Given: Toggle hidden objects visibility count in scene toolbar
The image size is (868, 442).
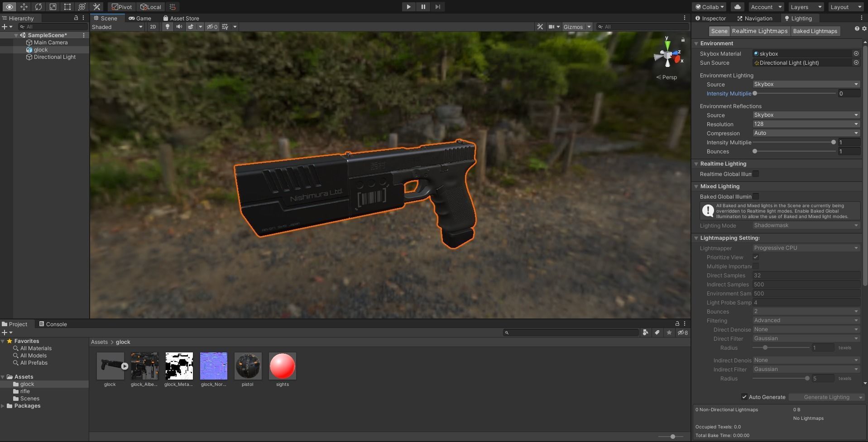Looking at the screenshot, I should 212,27.
